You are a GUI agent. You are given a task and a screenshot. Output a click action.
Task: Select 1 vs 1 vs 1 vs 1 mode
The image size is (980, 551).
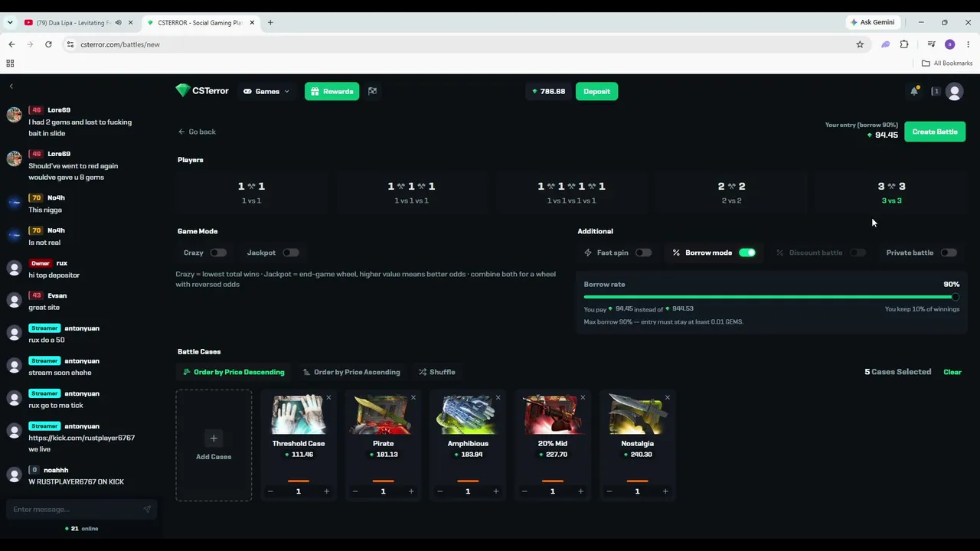571,192
